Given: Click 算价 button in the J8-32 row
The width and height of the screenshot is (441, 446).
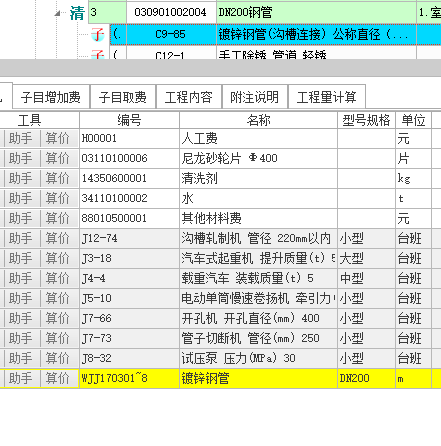Looking at the screenshot, I should click(x=58, y=359).
